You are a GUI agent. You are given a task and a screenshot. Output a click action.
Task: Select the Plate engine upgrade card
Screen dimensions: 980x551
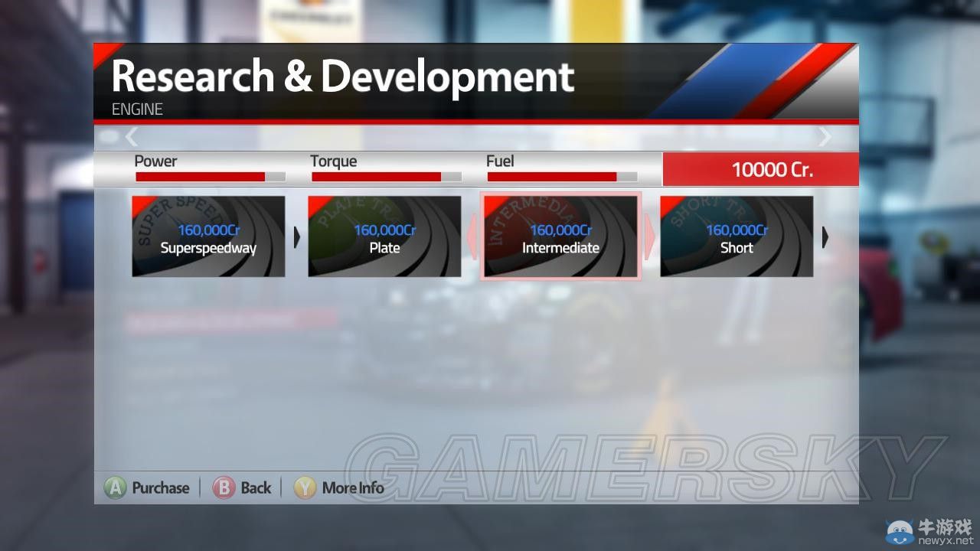click(384, 236)
